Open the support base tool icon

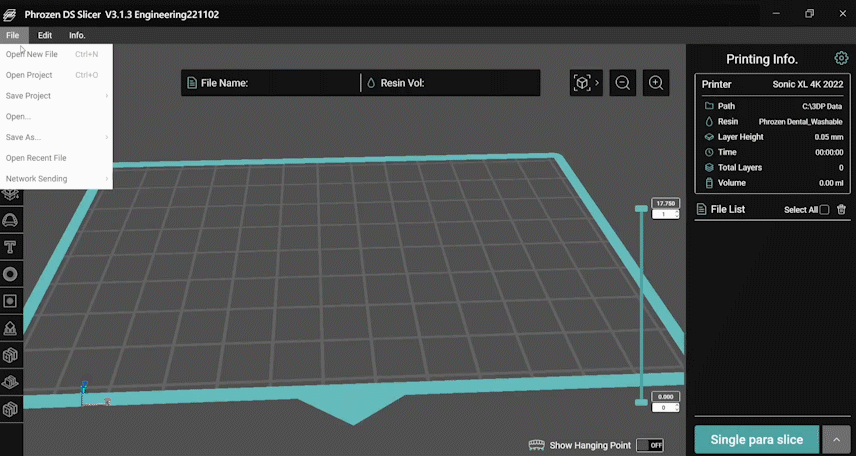tap(10, 328)
